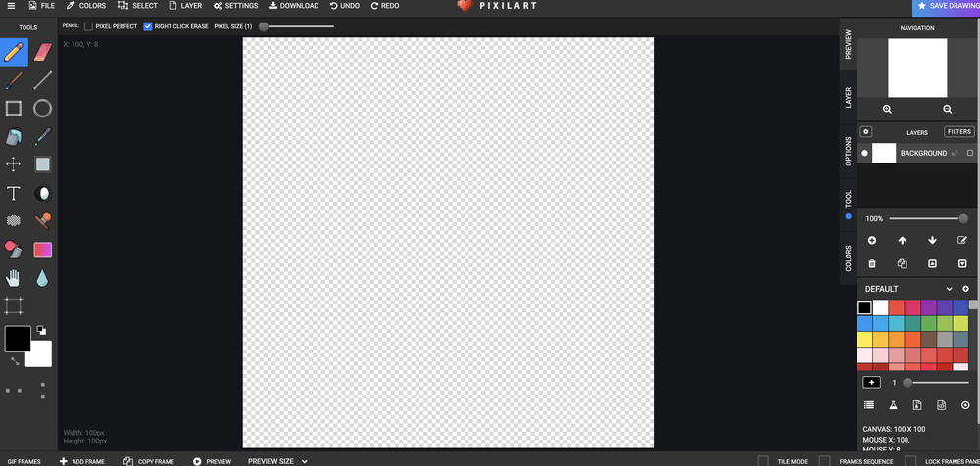Copy the current frame

149,462
